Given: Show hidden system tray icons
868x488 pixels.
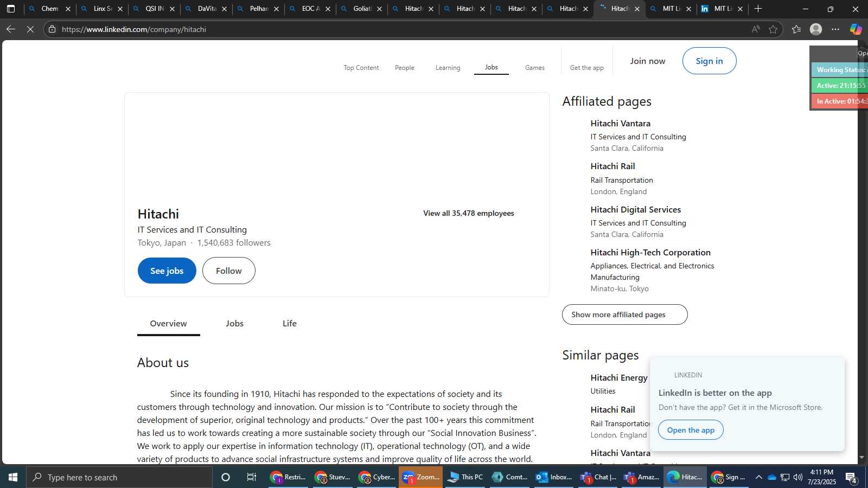Looking at the screenshot, I should tap(759, 477).
